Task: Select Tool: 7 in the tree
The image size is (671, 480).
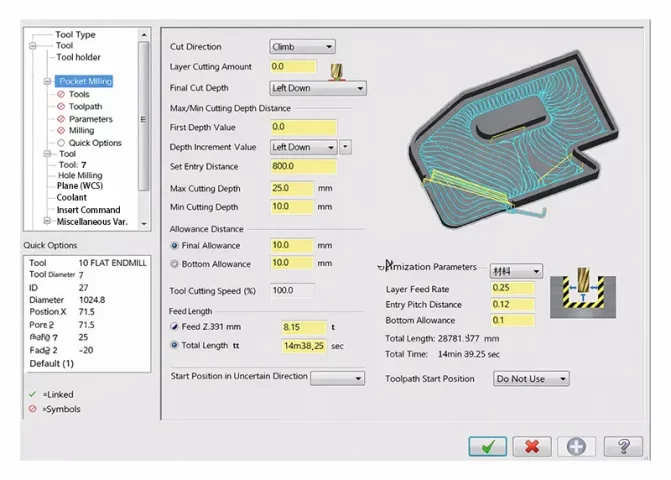Action: [x=72, y=165]
